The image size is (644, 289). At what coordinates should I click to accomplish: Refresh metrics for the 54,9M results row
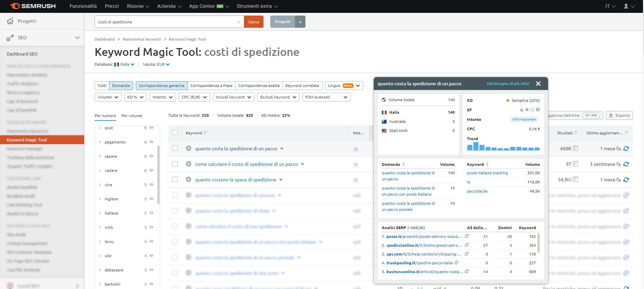pyautogui.click(x=626, y=180)
